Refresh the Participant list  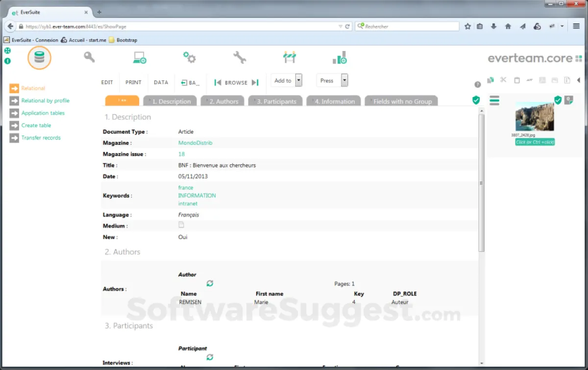(x=210, y=357)
